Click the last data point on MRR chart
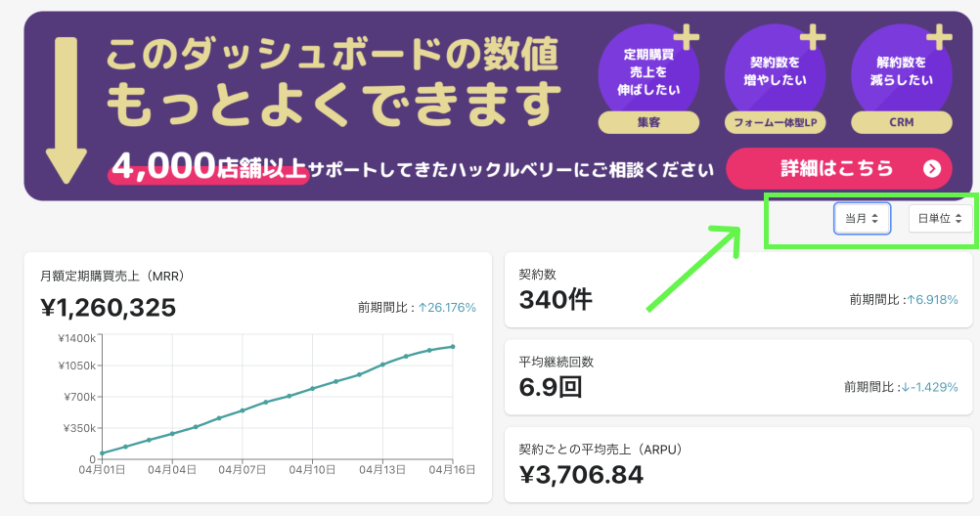 [453, 346]
